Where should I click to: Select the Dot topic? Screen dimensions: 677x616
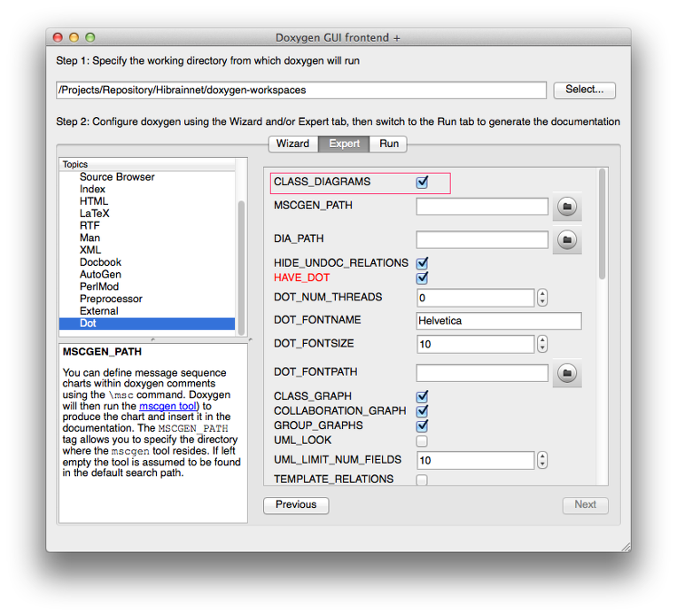click(x=147, y=324)
